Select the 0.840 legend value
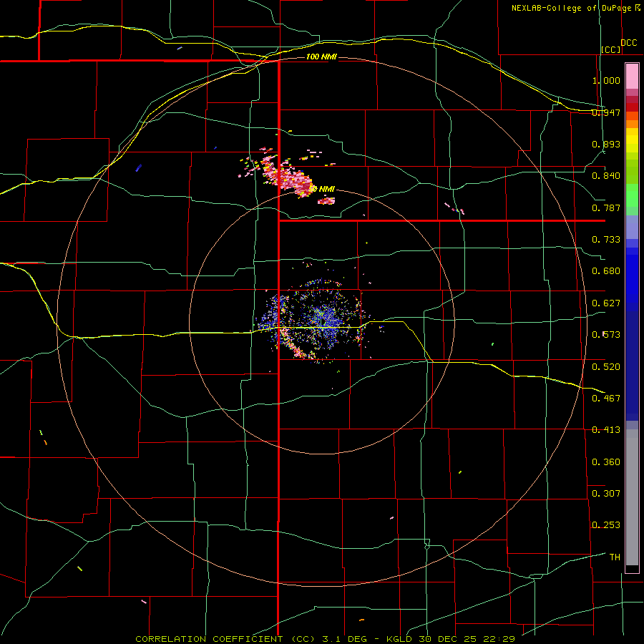644x644 pixels. tap(606, 176)
